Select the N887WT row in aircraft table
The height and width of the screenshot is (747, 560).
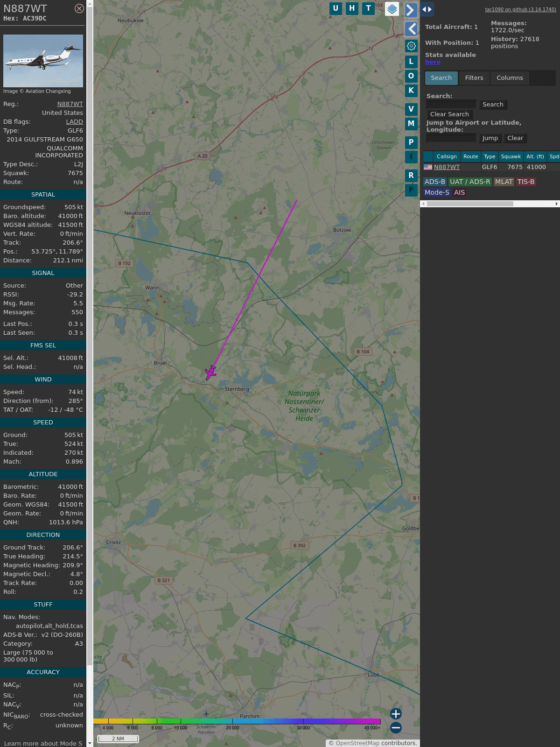tap(491, 167)
